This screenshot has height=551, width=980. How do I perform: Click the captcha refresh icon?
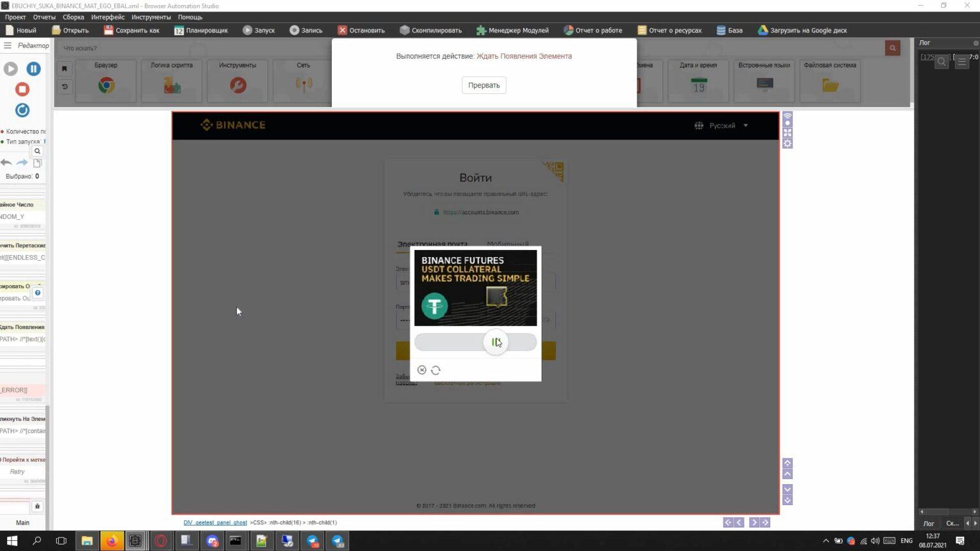pos(436,370)
